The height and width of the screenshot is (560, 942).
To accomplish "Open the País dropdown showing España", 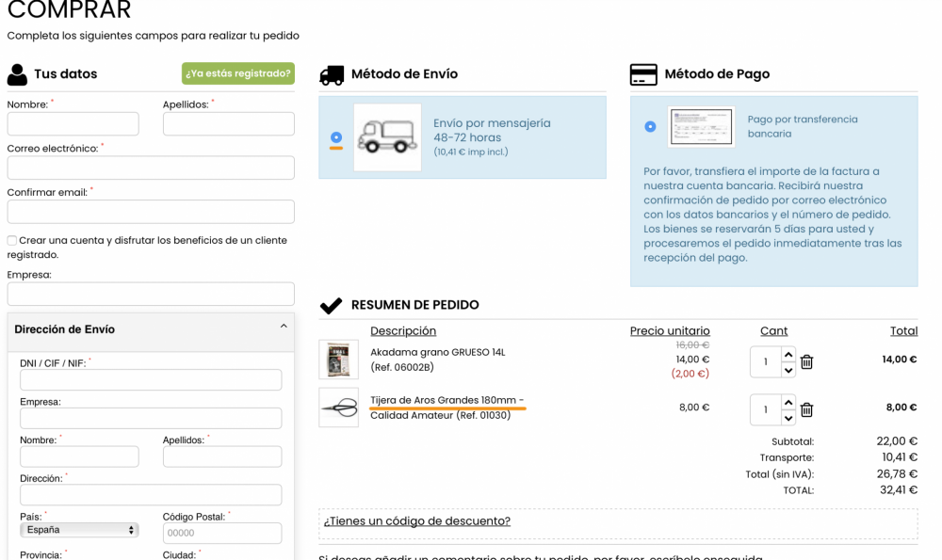I will point(79,530).
